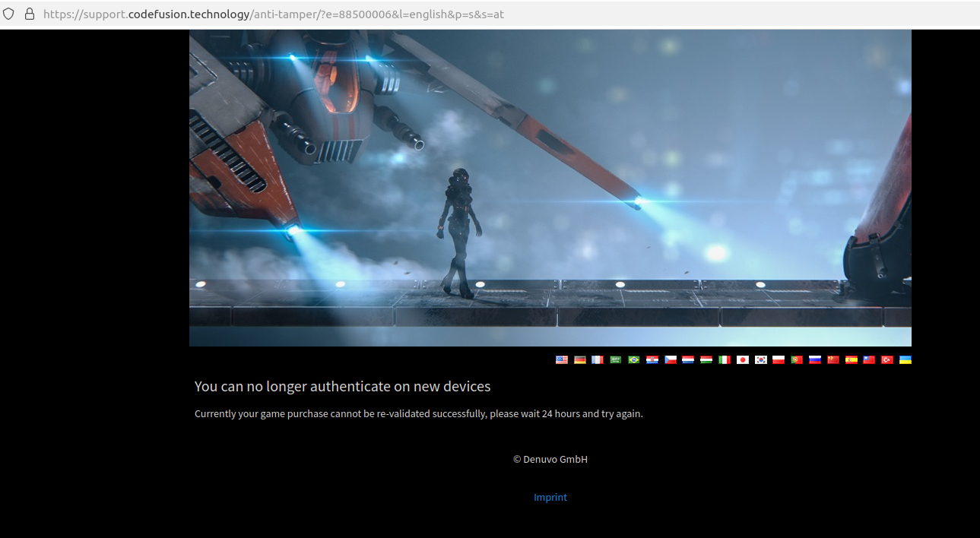
Task: Choose the Czech flag language option
Action: [671, 360]
